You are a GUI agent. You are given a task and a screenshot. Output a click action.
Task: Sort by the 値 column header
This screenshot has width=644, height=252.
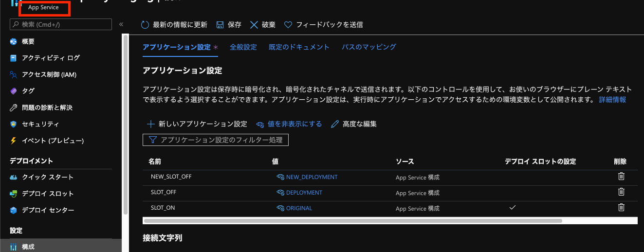(276, 162)
